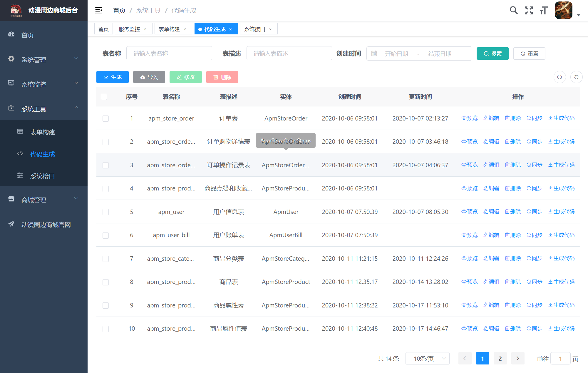Tick the select-all checkbox in header
The width and height of the screenshot is (588, 373).
(104, 97)
